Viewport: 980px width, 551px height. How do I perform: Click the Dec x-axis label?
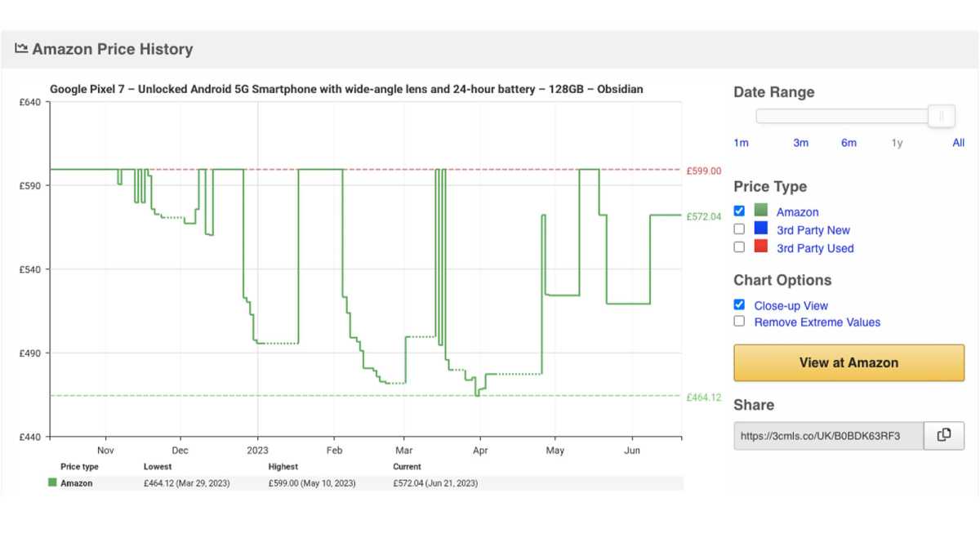pos(180,451)
